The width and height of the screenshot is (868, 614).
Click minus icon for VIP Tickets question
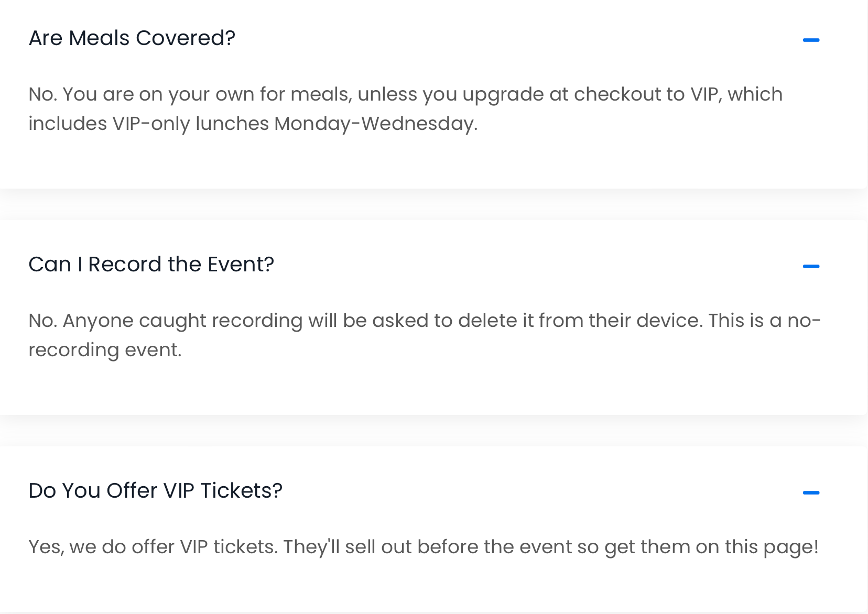point(811,492)
